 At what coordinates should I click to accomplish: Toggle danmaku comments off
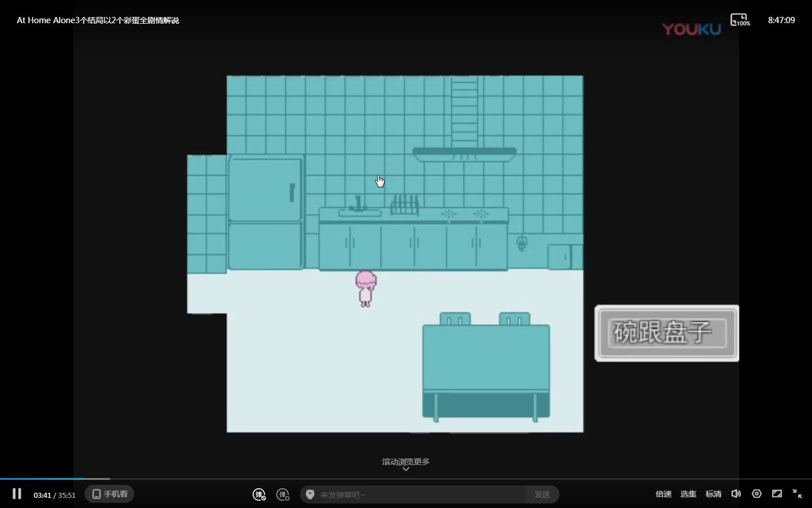(x=259, y=494)
